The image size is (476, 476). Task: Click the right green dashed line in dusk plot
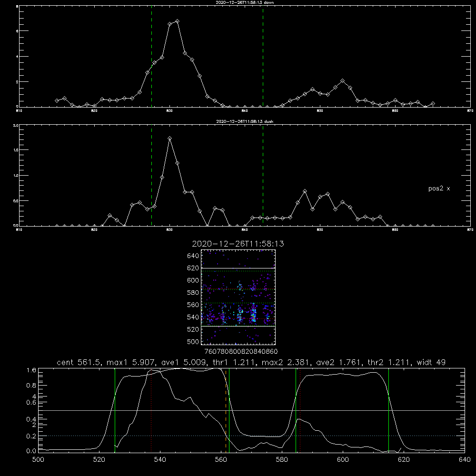click(x=263, y=175)
